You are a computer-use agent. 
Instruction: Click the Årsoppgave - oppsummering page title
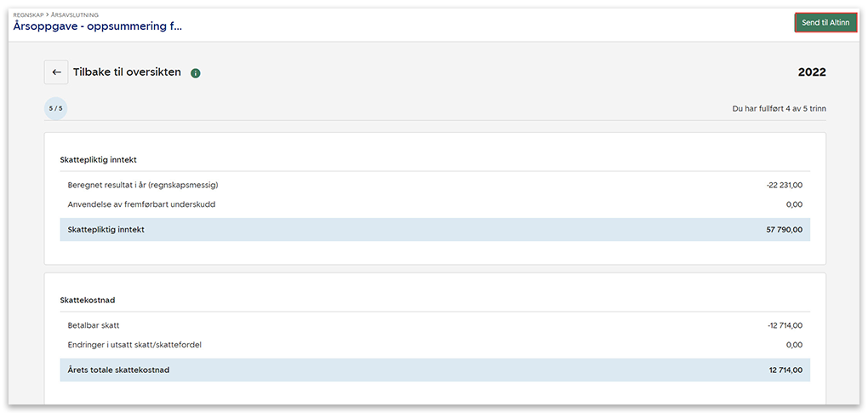97,26
